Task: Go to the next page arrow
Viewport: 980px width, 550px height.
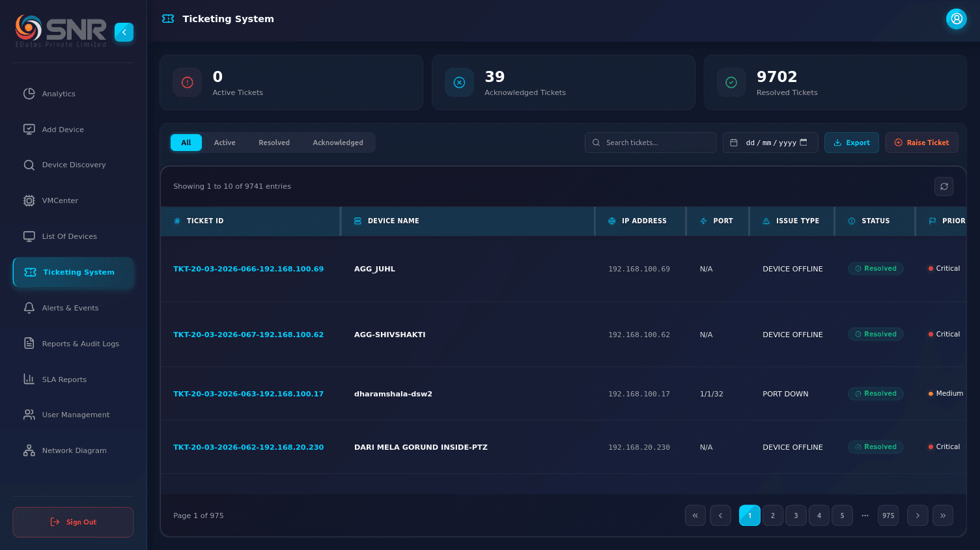Action: (x=917, y=516)
